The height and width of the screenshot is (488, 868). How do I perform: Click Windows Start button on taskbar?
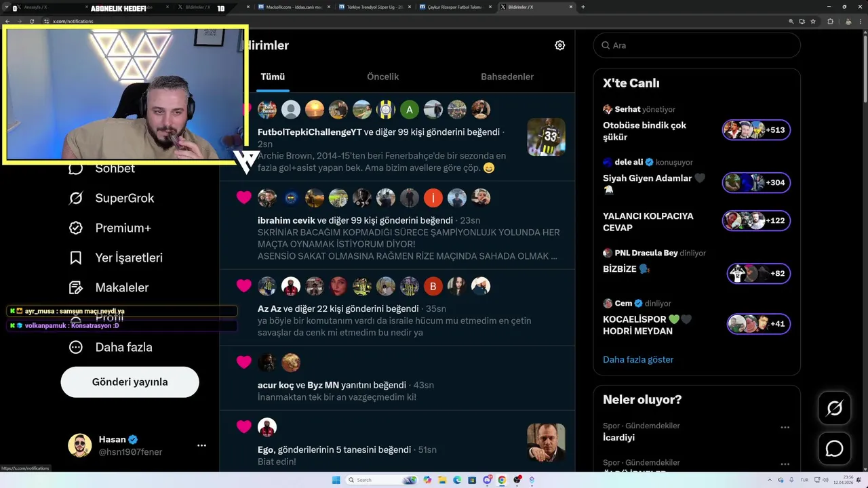[x=336, y=480]
